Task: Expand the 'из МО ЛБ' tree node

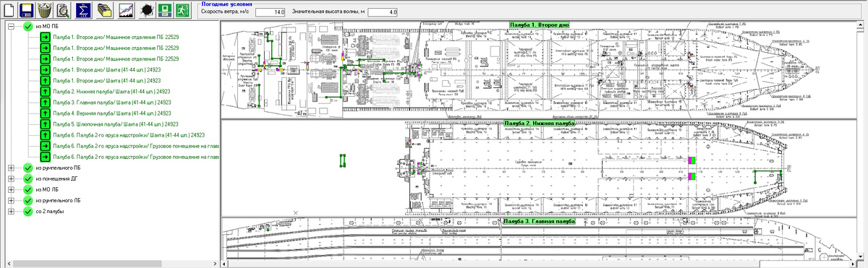Action: tap(11, 189)
